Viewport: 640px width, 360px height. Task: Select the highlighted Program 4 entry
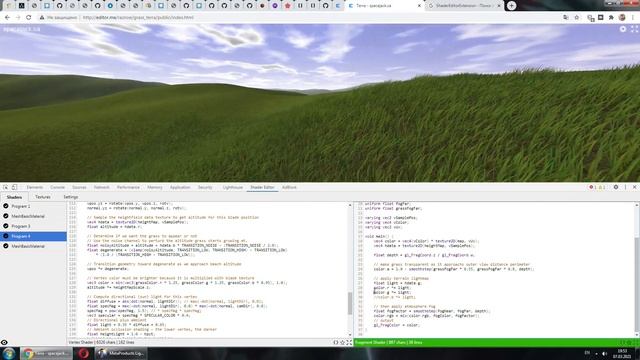coord(33,236)
